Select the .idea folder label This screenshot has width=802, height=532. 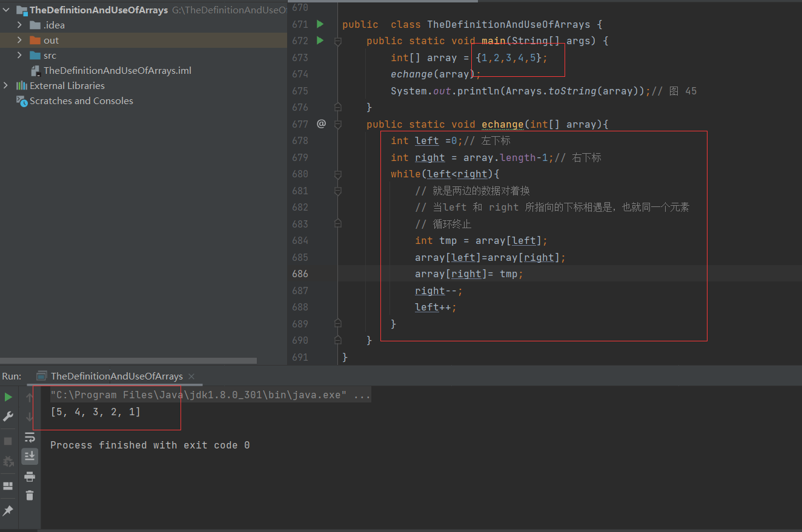click(x=54, y=25)
